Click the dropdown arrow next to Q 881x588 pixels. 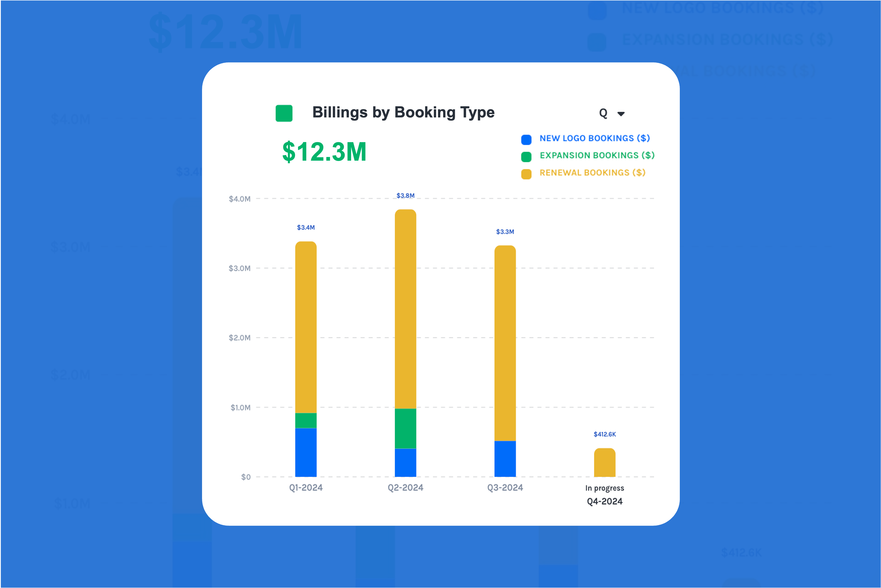click(621, 114)
